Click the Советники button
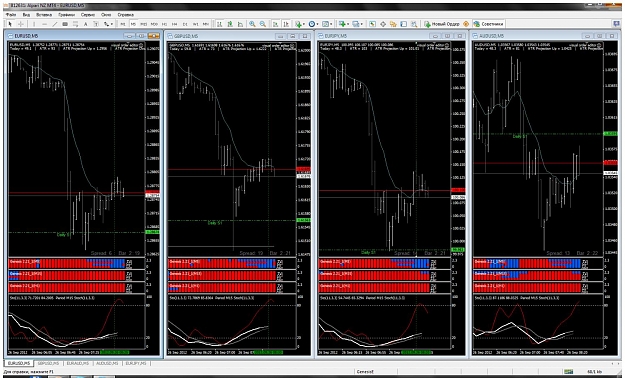Image resolution: width=625 pixels, height=378 pixels. (489, 24)
